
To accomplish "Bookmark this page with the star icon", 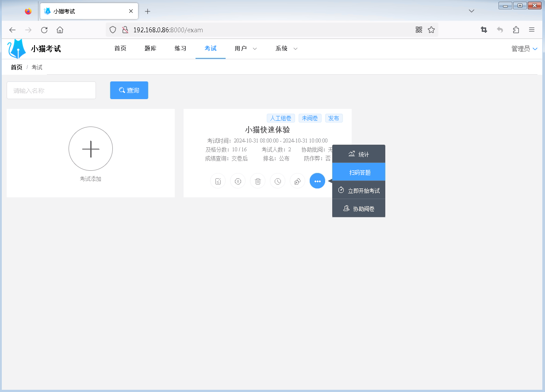I will click(x=430, y=30).
